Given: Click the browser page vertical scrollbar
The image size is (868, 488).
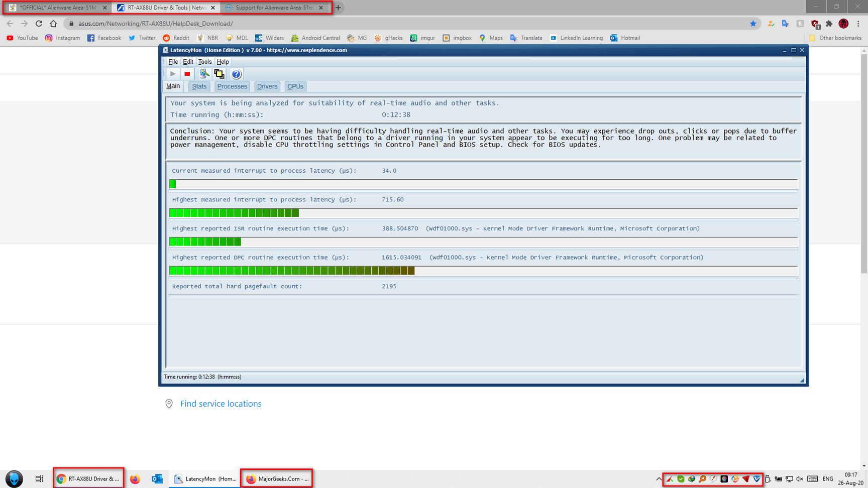Looking at the screenshot, I should pos(864,164).
